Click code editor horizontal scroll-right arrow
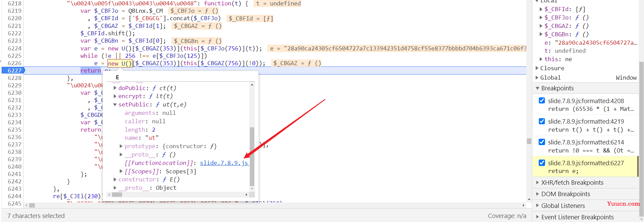The height and width of the screenshot is (222, 644). pyautogui.click(x=524, y=205)
